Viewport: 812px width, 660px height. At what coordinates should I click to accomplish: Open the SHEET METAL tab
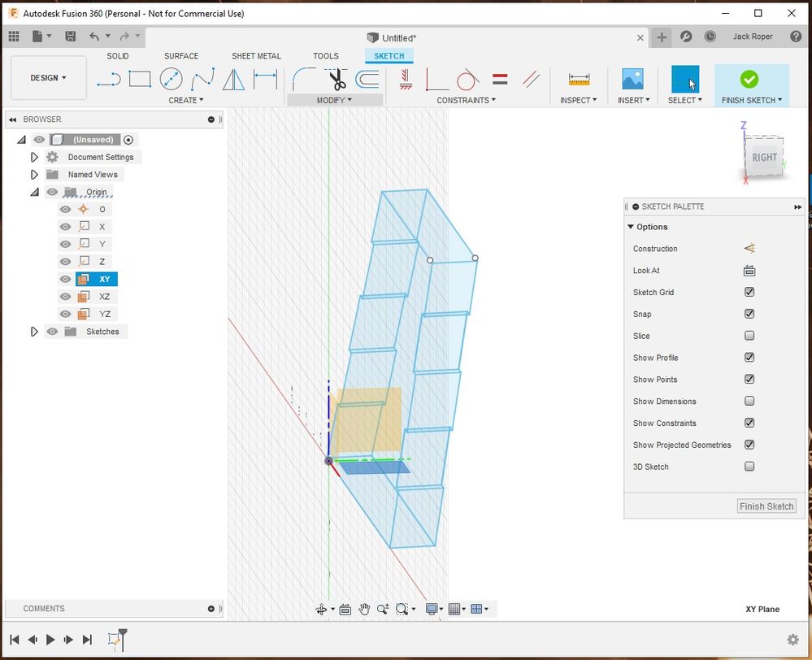click(256, 56)
